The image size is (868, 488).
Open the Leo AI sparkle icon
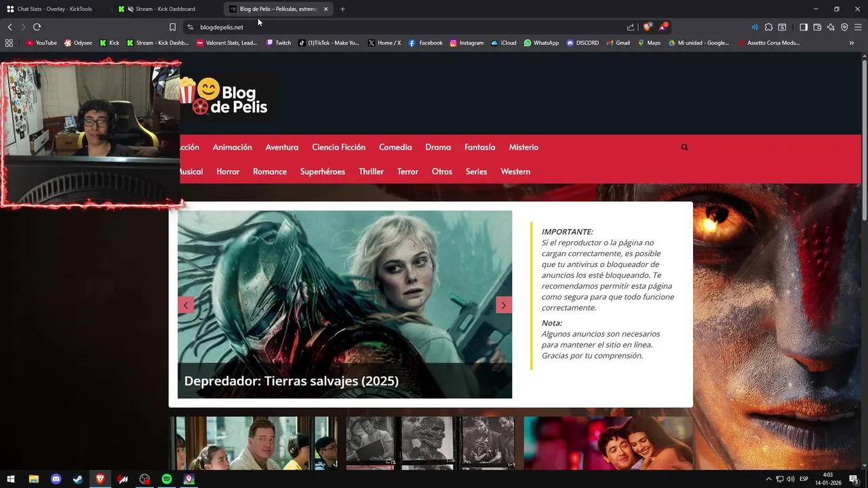(x=831, y=27)
